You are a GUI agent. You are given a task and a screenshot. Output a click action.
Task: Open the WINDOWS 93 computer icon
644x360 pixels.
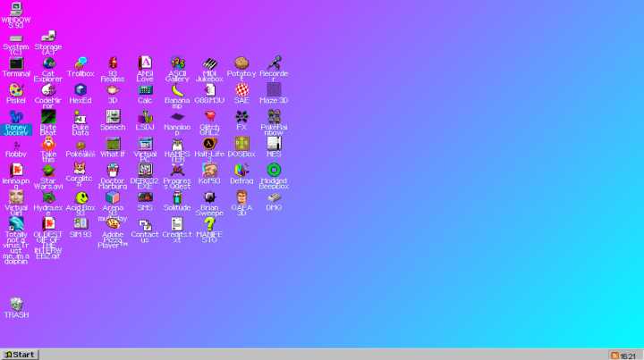[16, 9]
